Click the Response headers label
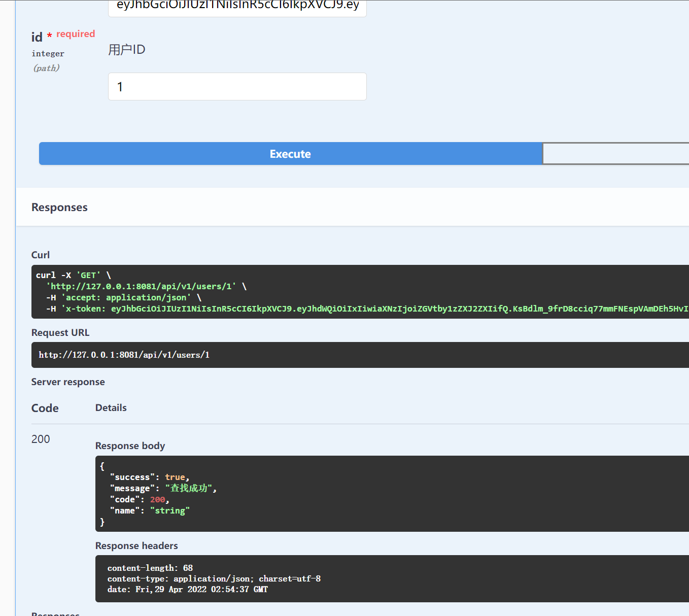 point(136,545)
